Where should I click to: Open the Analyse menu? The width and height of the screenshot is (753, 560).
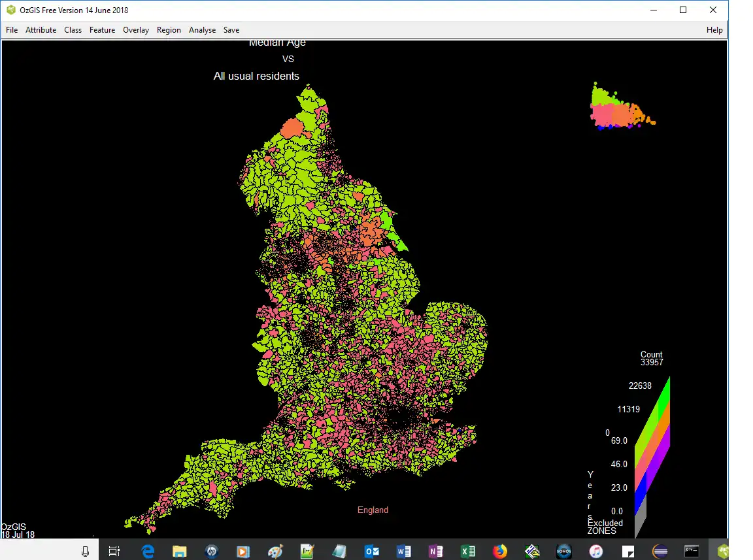(x=202, y=30)
